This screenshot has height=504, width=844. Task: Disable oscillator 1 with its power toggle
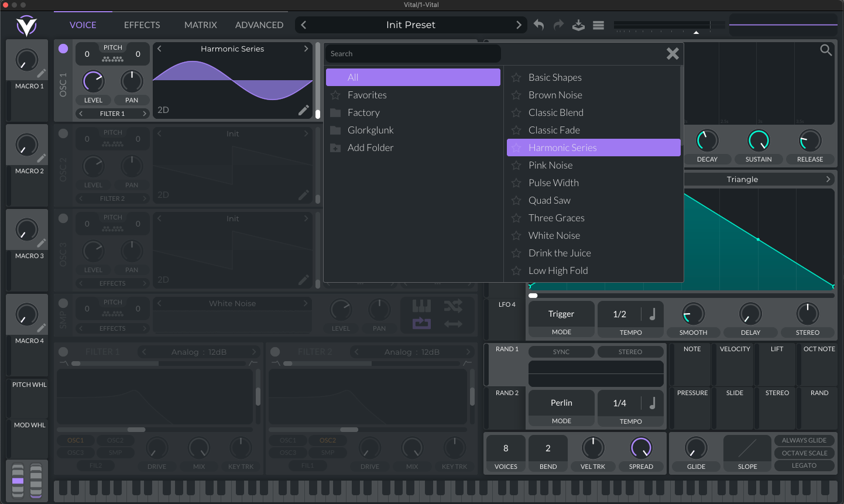click(63, 49)
